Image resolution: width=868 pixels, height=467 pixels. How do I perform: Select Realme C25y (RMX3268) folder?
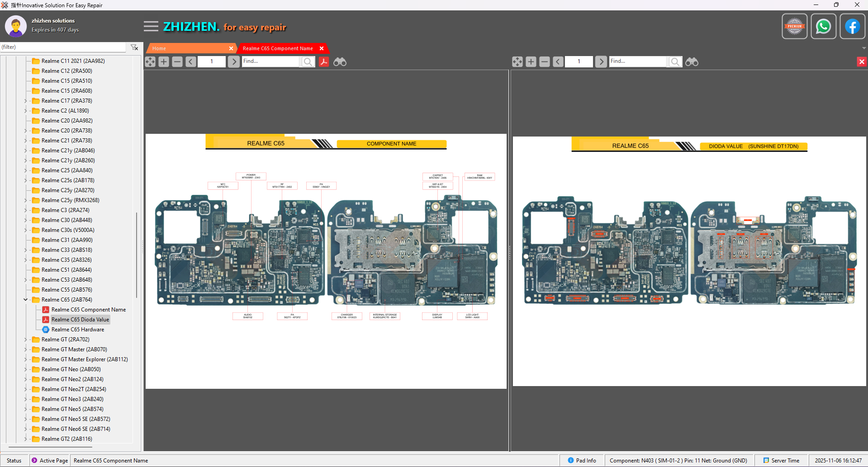[70, 200]
